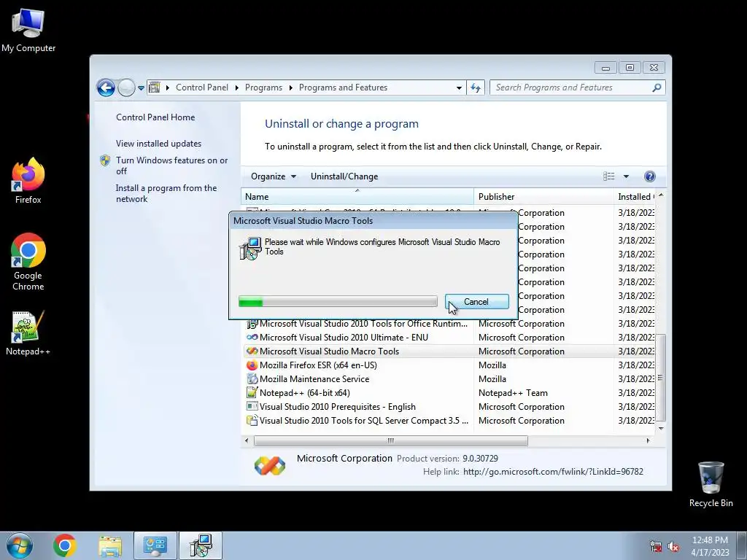The width and height of the screenshot is (747, 560).
Task: Open the recent pages dropdown arrow
Action: pyautogui.click(x=141, y=88)
